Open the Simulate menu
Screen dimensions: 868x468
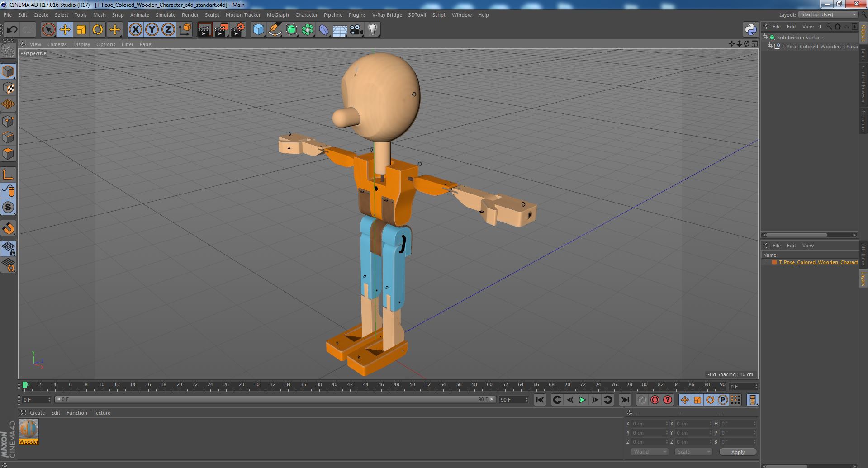click(166, 15)
